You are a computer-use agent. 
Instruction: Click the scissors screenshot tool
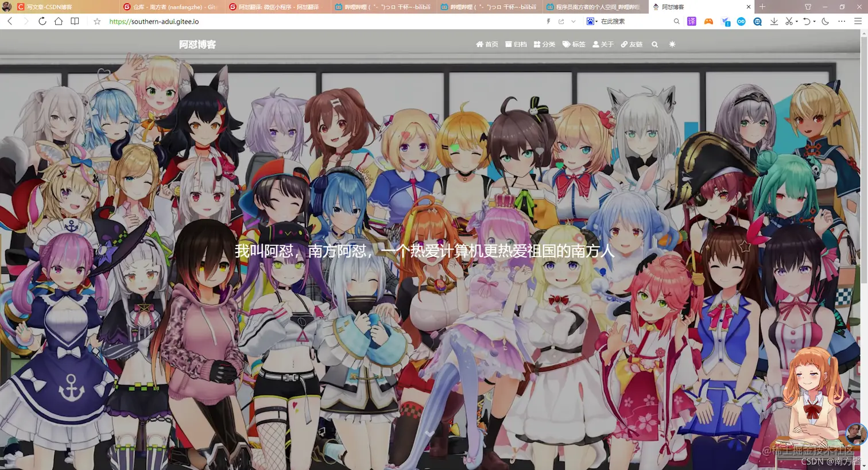tap(789, 21)
